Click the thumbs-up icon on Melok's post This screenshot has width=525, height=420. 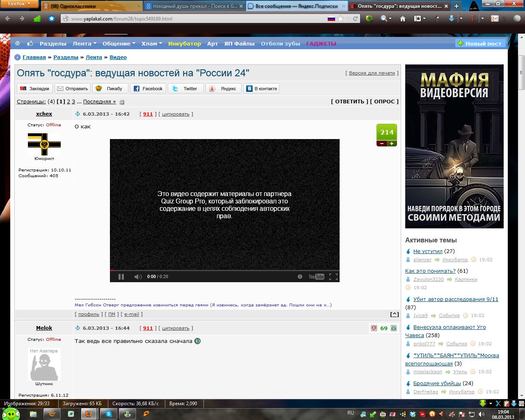[x=394, y=328]
